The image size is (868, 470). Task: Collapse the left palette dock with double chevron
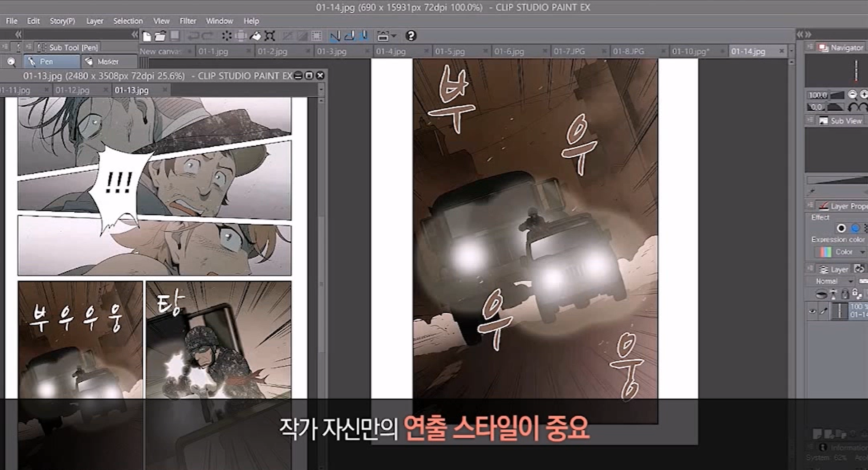coord(18,34)
